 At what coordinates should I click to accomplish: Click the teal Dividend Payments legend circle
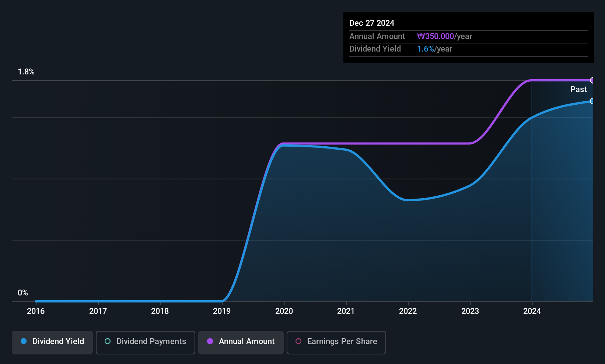click(x=108, y=341)
